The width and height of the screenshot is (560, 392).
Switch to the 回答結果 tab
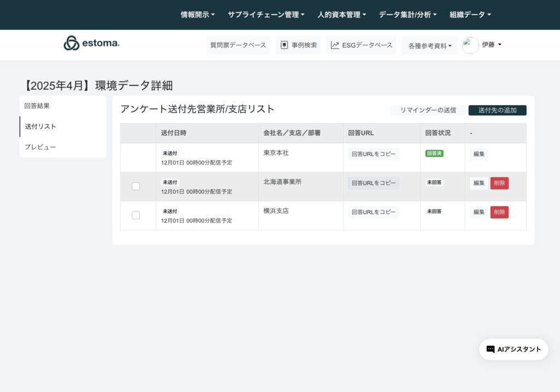[x=37, y=106]
